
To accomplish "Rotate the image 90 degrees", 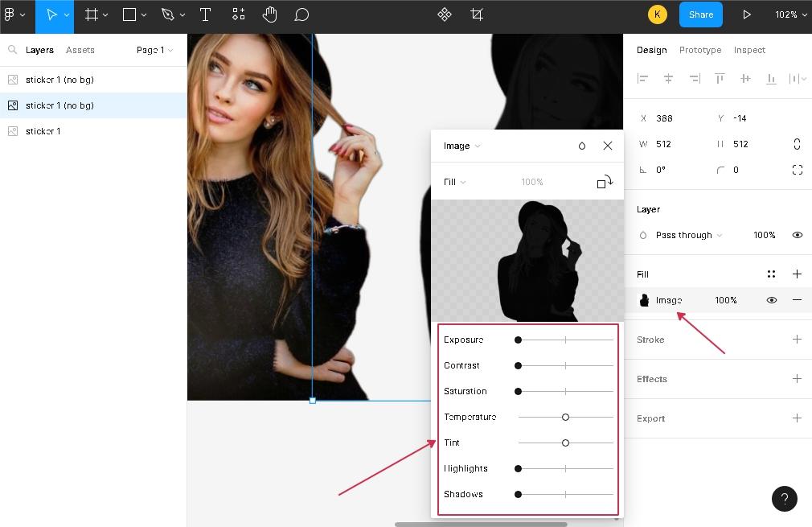I will click(605, 183).
